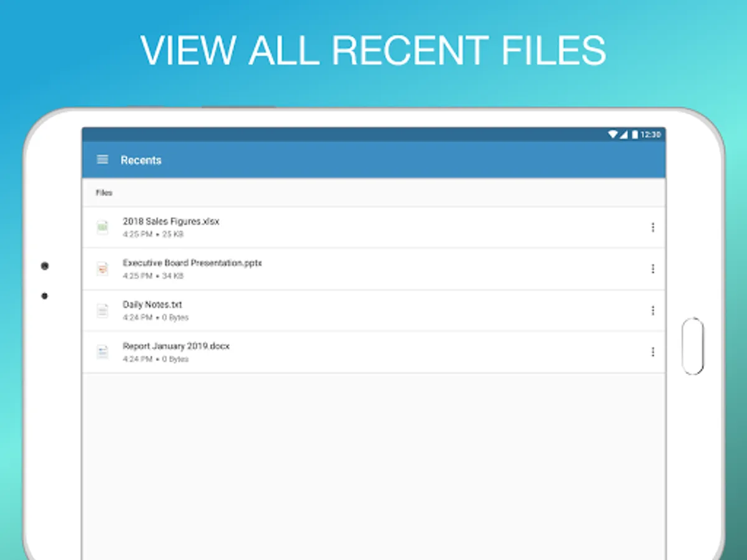The image size is (747, 560).
Task: Tap the Wi-Fi status icon
Action: (613, 134)
